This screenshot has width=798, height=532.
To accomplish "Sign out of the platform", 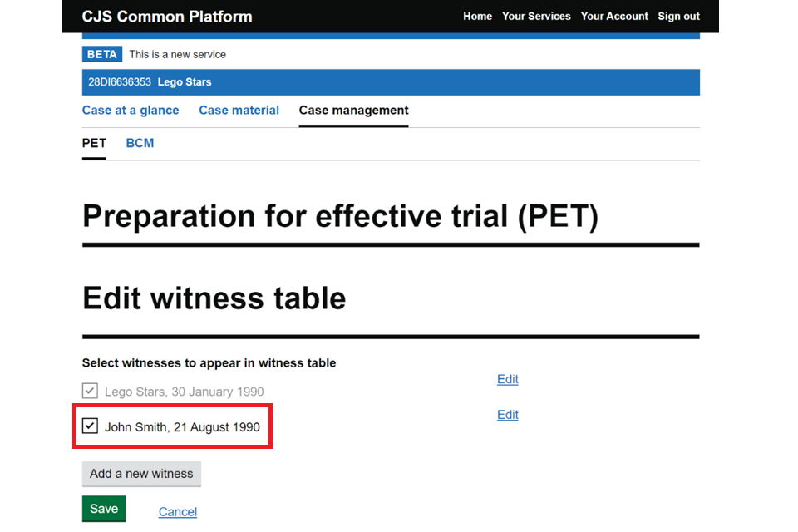I will (678, 17).
